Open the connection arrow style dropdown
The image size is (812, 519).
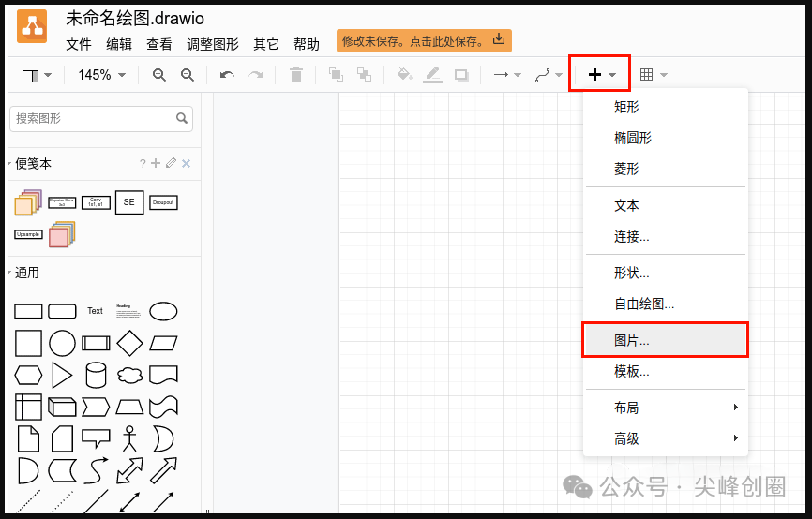[507, 75]
